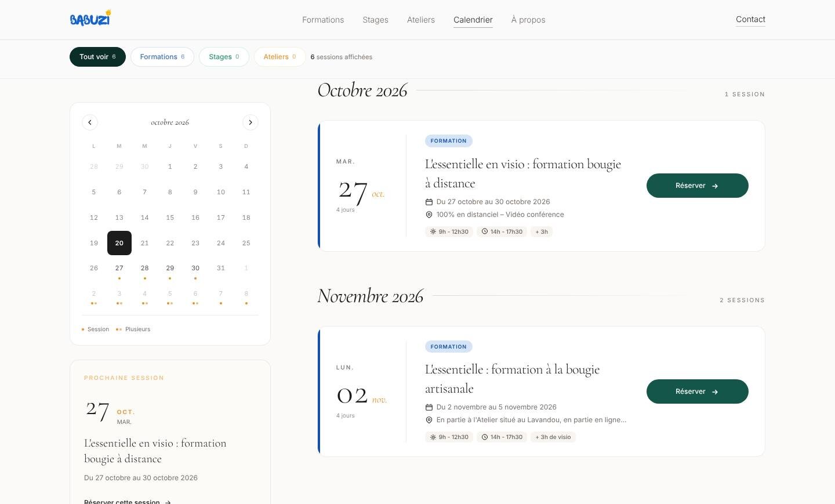
Task: Reserve the formation à la bougie artisanale session
Action: click(x=698, y=391)
